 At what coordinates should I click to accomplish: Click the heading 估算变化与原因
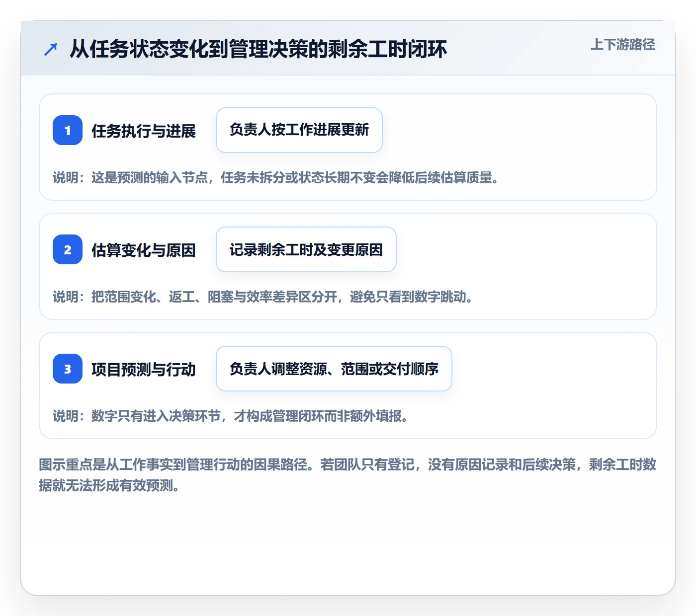click(144, 250)
